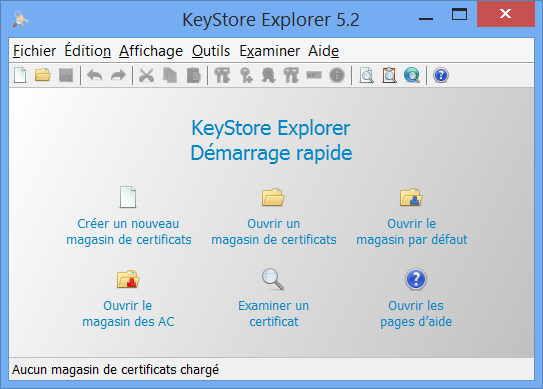
Task: Click the folder icon above Ouvrir un magasin
Action: point(273,197)
